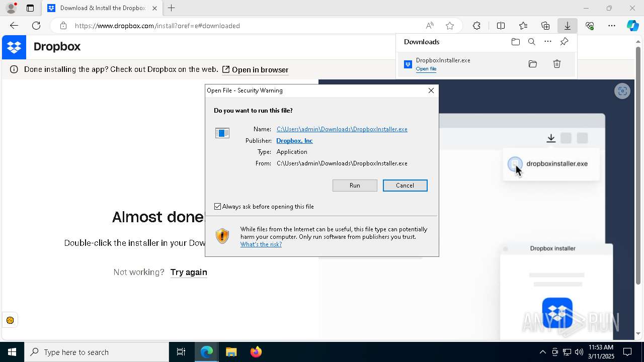This screenshot has height=362, width=644.
Task: Show hidden system tray icons
Action: click(x=542, y=352)
